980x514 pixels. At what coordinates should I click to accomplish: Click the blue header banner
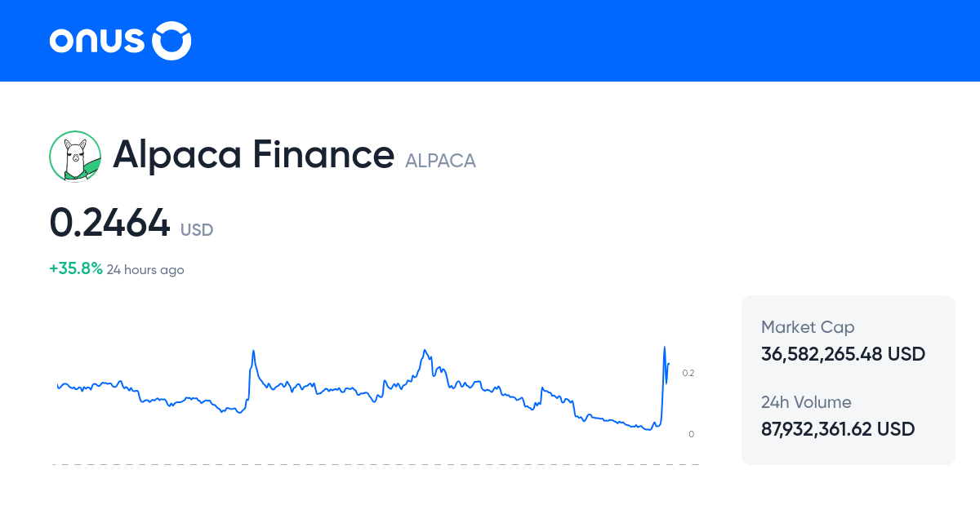tap(490, 41)
